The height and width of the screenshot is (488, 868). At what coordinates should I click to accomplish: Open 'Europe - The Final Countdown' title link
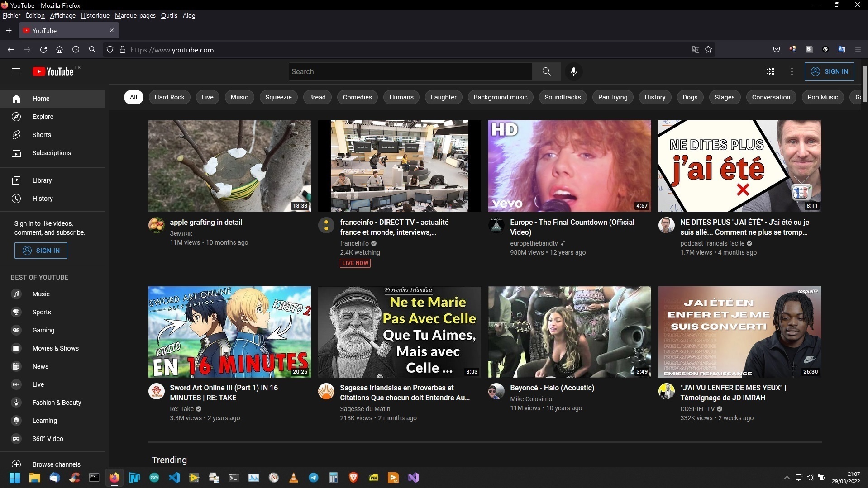coord(572,227)
